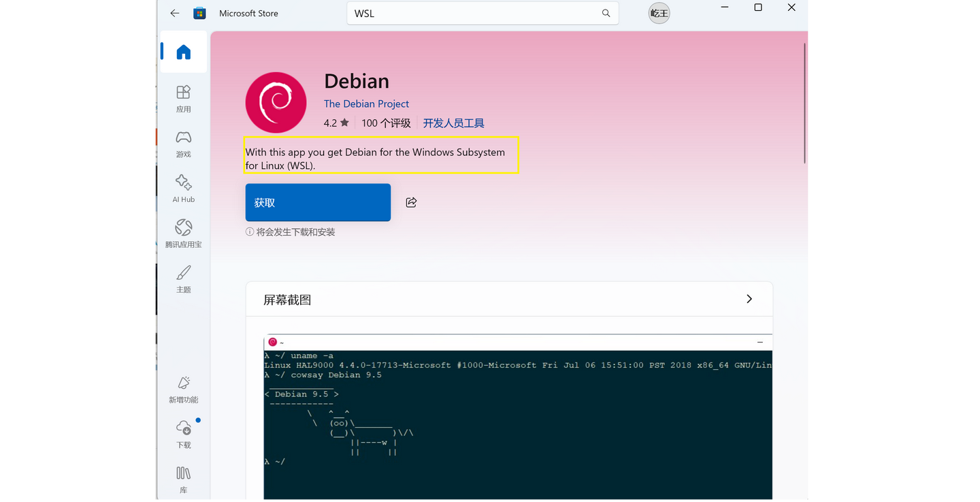980x502 pixels.
Task: Click the Debian swirl app logo
Action: (276, 102)
